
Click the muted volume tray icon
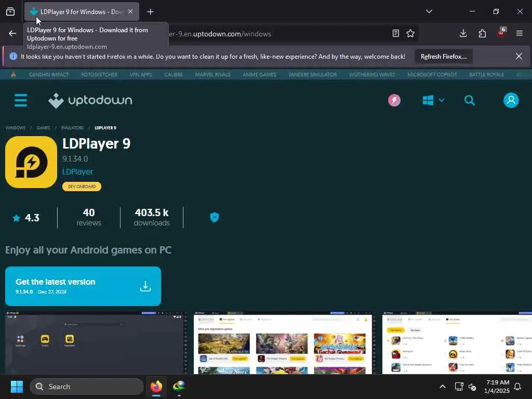point(472,387)
